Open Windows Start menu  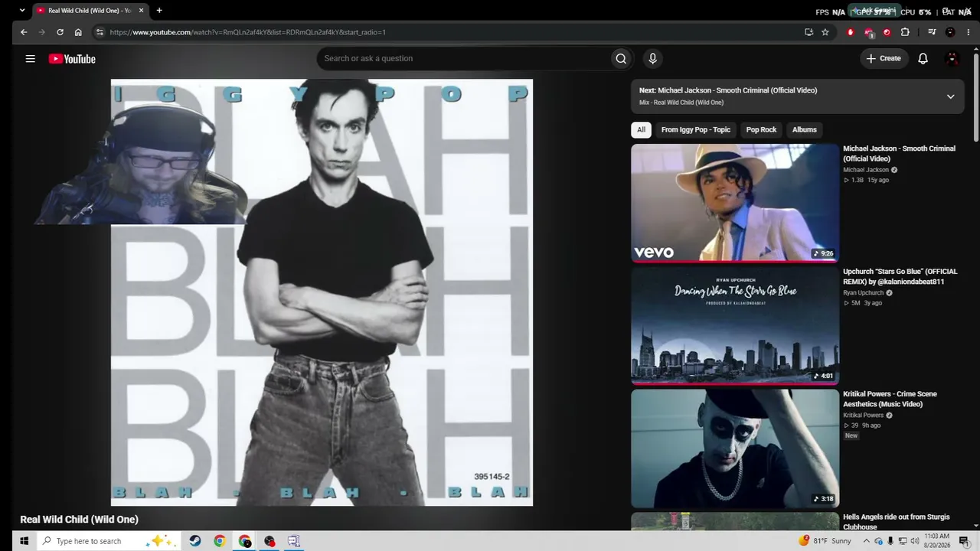click(x=24, y=541)
